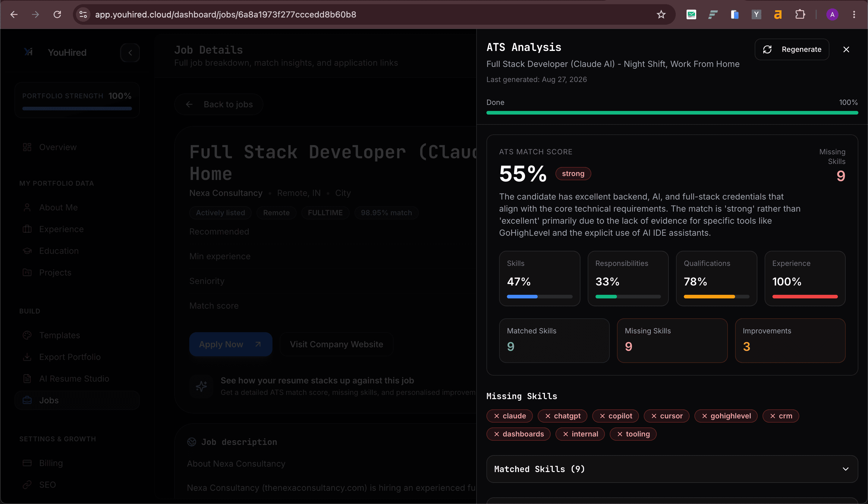
Task: Bookmark this page with the star icon
Action: tap(661, 14)
